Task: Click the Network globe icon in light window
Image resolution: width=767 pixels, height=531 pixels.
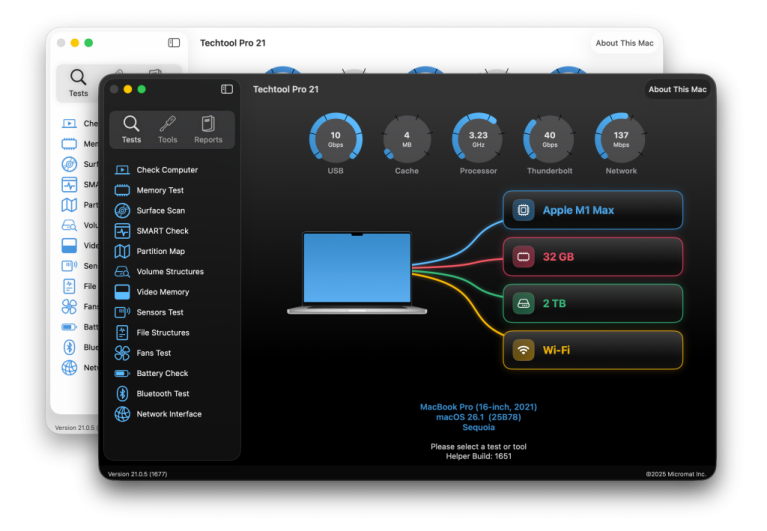Action: pos(69,367)
